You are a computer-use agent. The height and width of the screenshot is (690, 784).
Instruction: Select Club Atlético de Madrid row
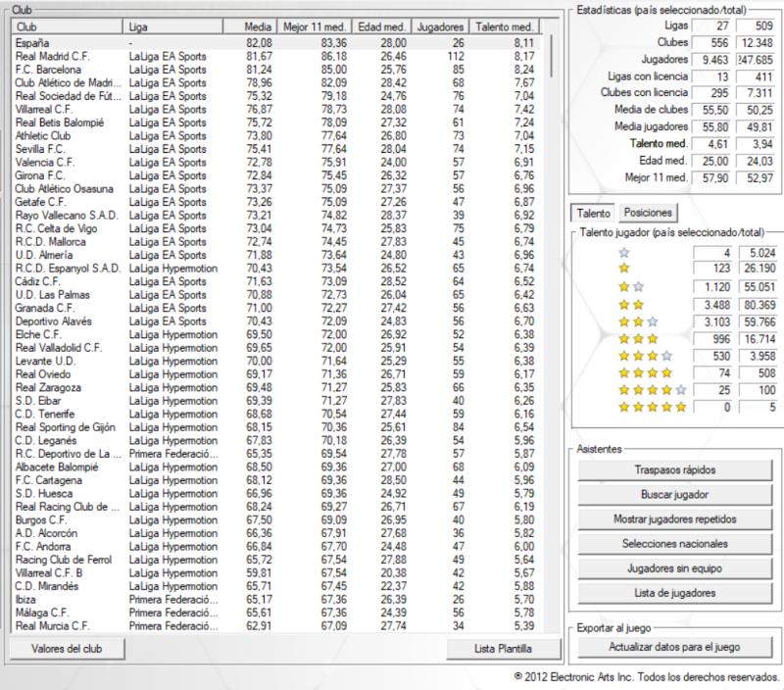point(278,82)
